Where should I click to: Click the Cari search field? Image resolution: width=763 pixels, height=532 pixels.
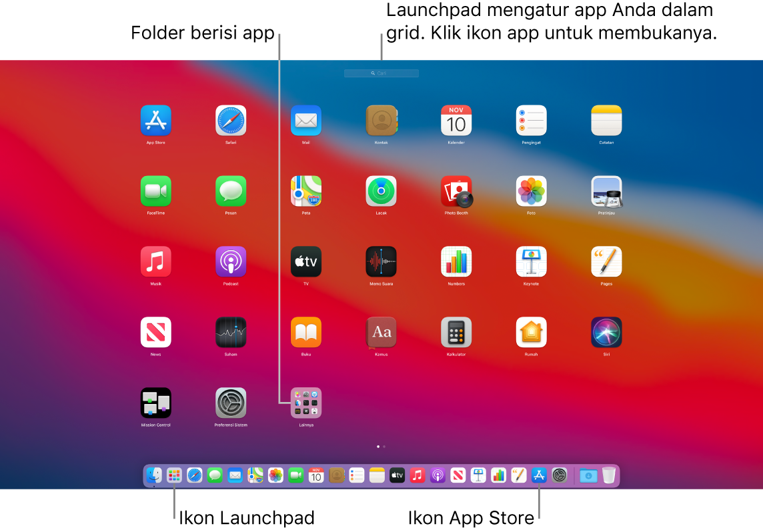click(381, 73)
